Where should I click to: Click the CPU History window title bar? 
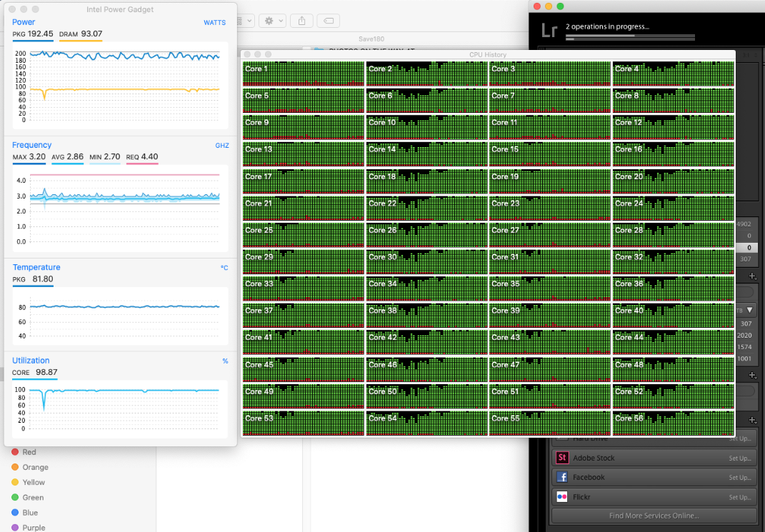488,54
